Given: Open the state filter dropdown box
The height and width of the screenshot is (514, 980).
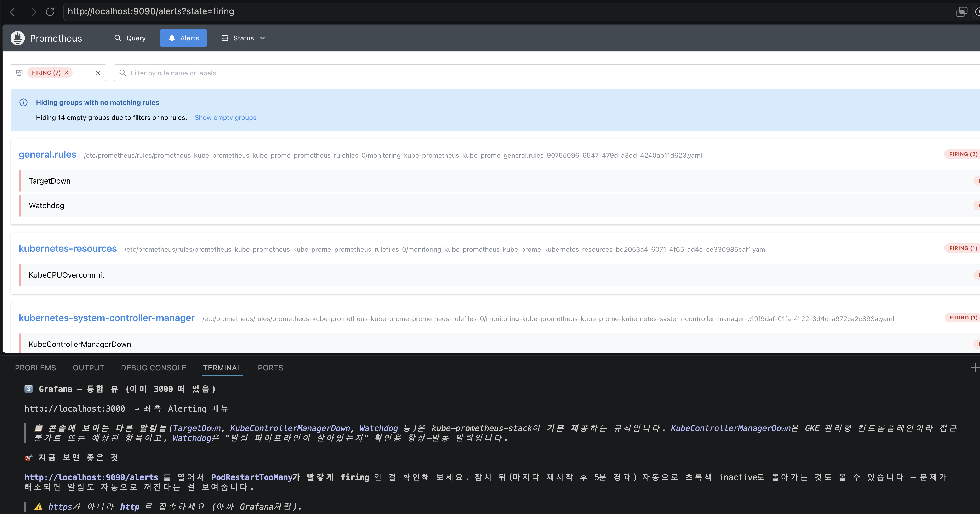Looking at the screenshot, I should [58, 73].
